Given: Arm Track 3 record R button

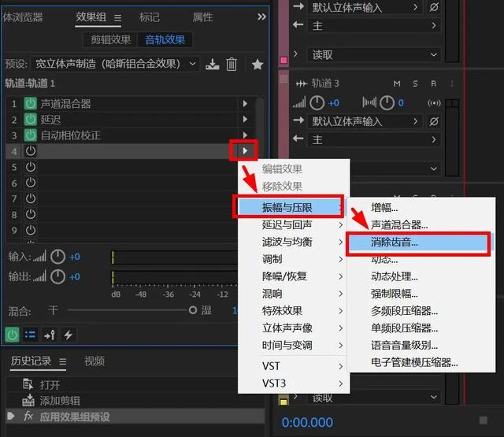Looking at the screenshot, I should (x=434, y=84).
